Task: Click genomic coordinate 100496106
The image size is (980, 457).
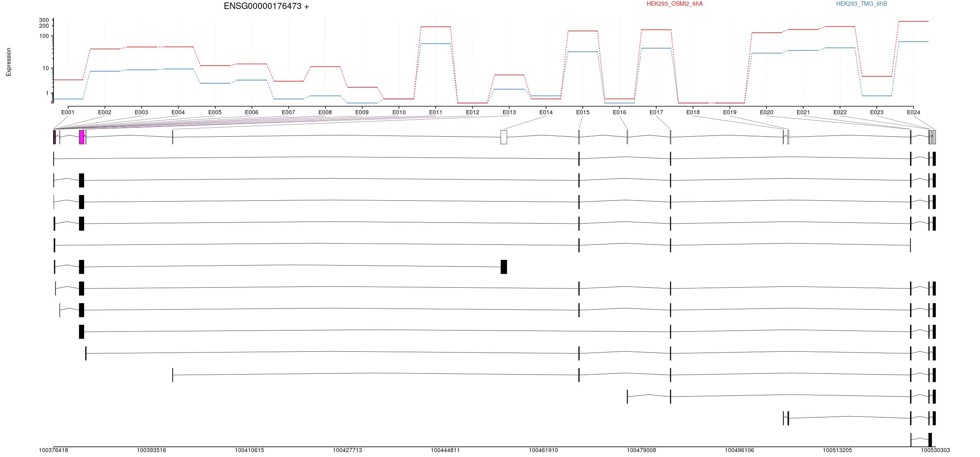Action: pyautogui.click(x=739, y=450)
